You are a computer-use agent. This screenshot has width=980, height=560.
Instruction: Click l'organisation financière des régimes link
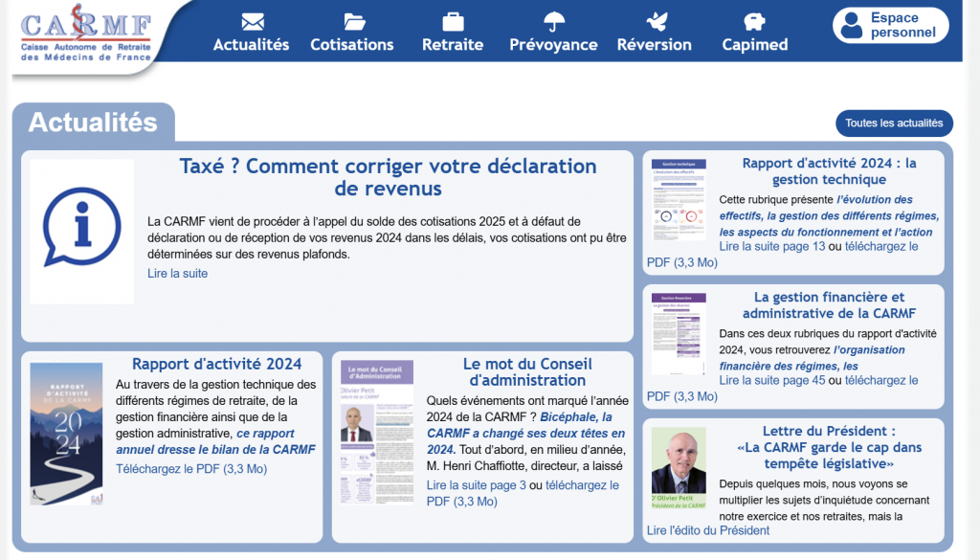(x=812, y=357)
